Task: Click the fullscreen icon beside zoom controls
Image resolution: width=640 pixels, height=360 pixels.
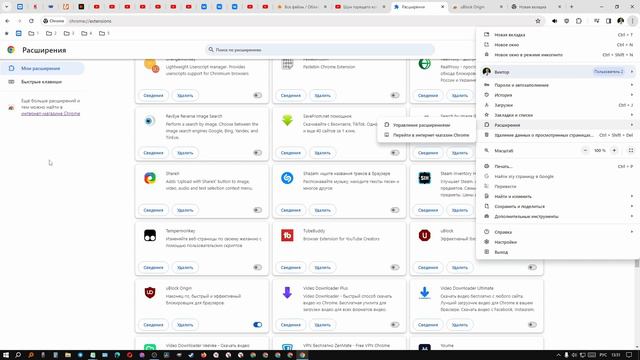Action: (631, 151)
